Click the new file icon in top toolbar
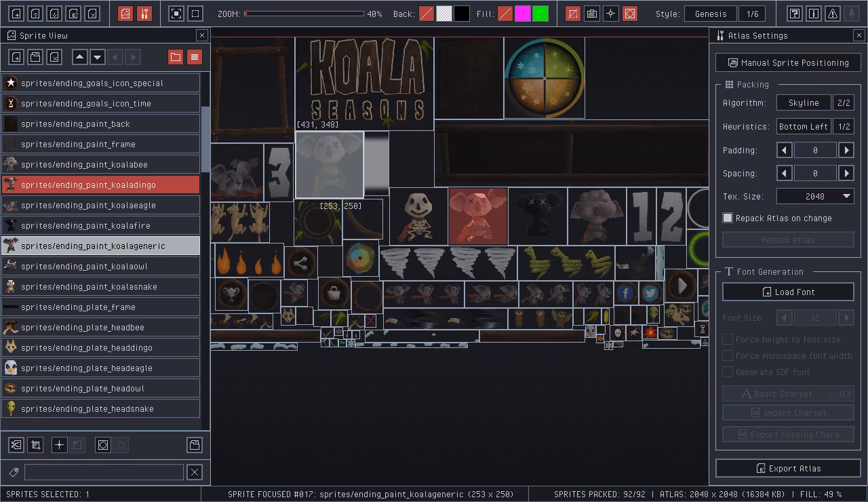868x502 pixels. (16, 14)
